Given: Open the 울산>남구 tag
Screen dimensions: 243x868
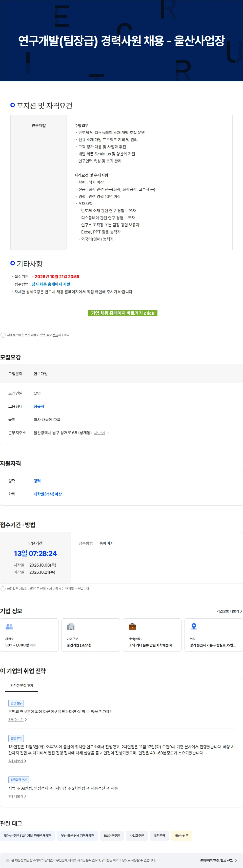Looking at the screenshot, I should pos(182,835).
